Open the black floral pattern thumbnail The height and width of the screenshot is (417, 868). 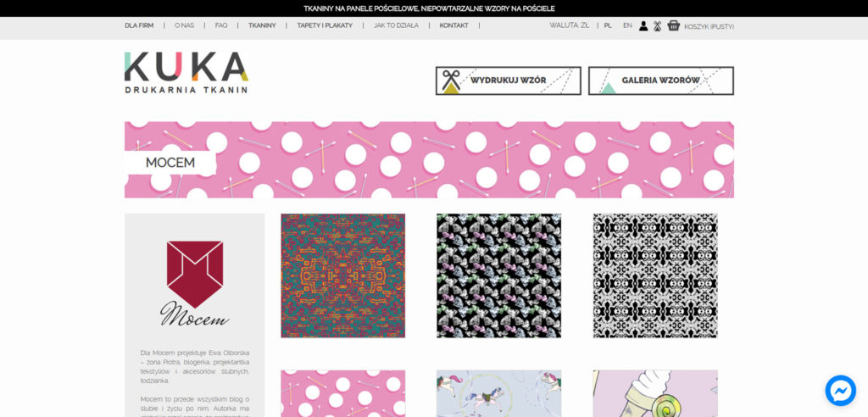pyautogui.click(x=498, y=275)
